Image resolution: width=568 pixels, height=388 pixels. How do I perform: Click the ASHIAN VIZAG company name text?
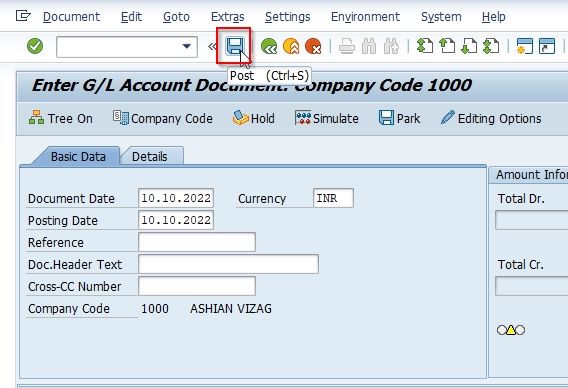231,309
